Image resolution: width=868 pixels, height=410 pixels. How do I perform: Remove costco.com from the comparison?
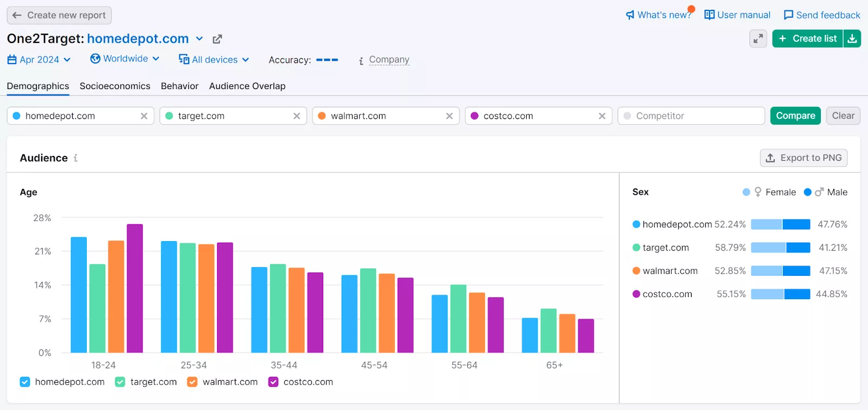coord(602,116)
